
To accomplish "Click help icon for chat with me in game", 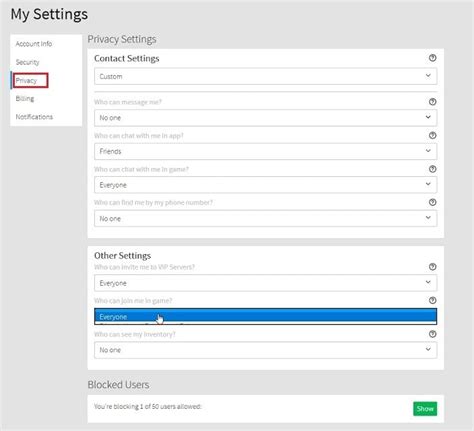I will 432,169.
